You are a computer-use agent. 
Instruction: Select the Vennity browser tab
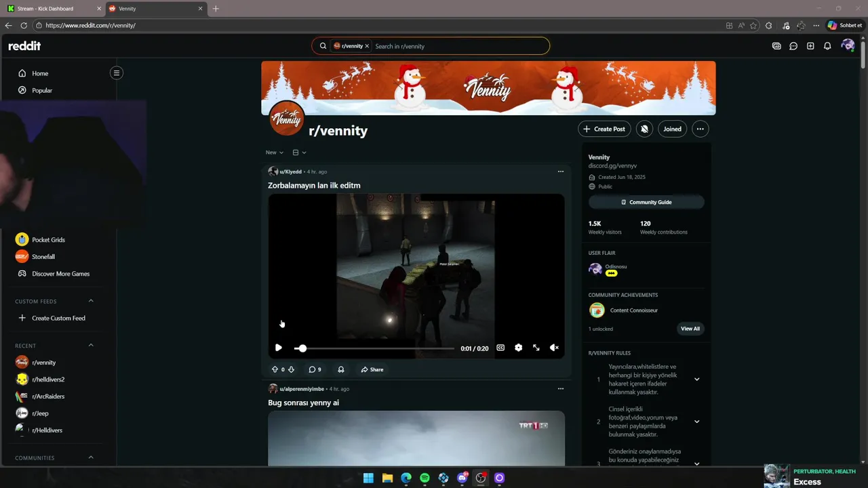point(156,9)
